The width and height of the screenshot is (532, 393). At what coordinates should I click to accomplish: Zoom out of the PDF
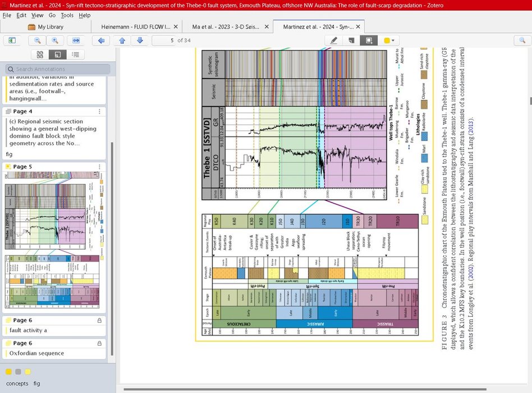[x=38, y=40]
